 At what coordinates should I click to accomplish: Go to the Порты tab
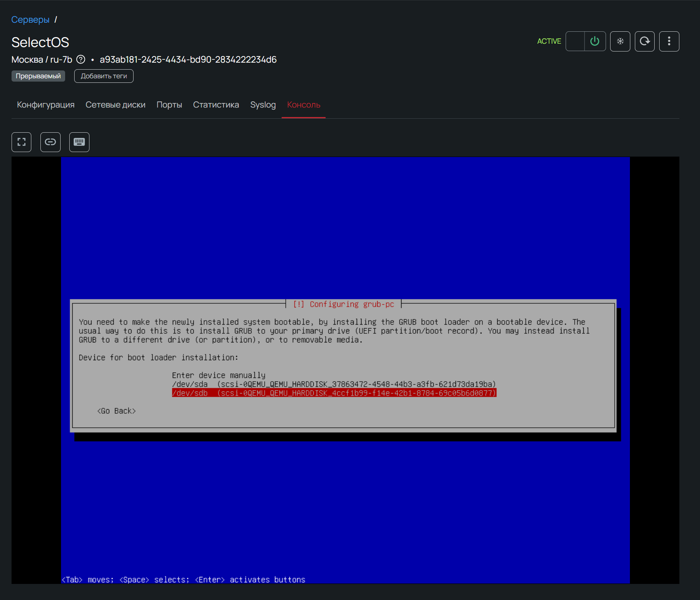tap(169, 105)
